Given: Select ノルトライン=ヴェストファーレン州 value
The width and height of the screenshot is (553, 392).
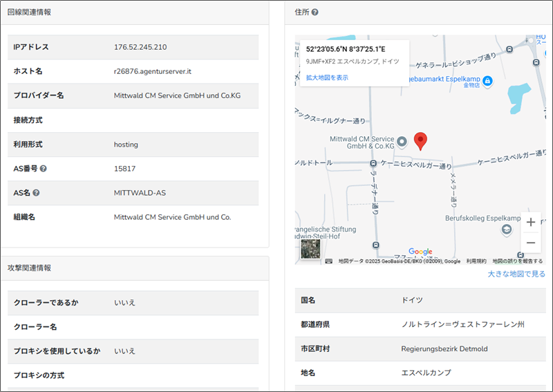Looking at the screenshot, I should 462,324.
